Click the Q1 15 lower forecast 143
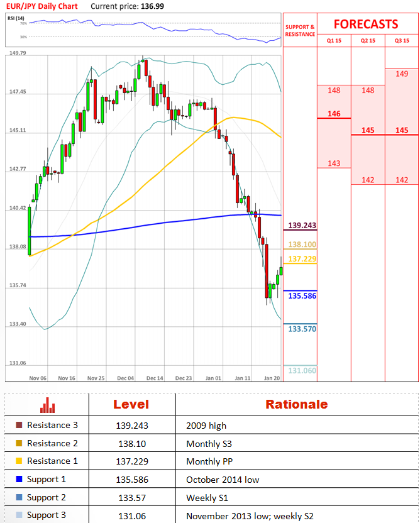The height and width of the screenshot is (523, 420). click(334, 163)
